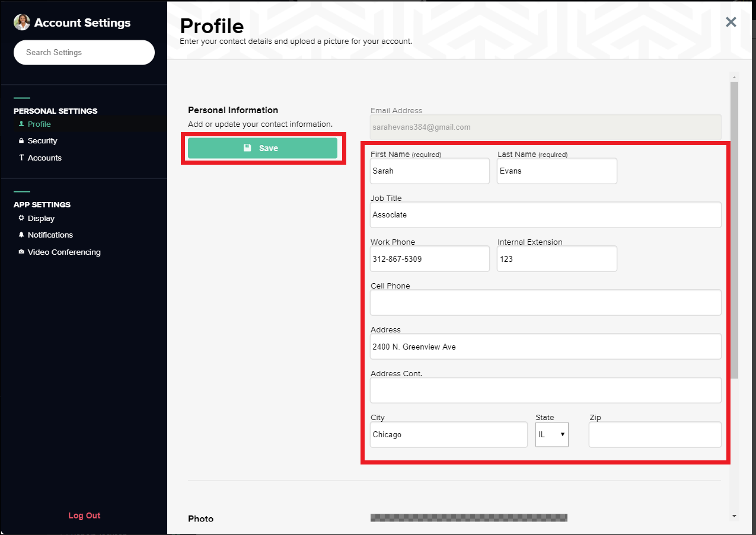Click the scrollbar down arrow

pos(734,517)
